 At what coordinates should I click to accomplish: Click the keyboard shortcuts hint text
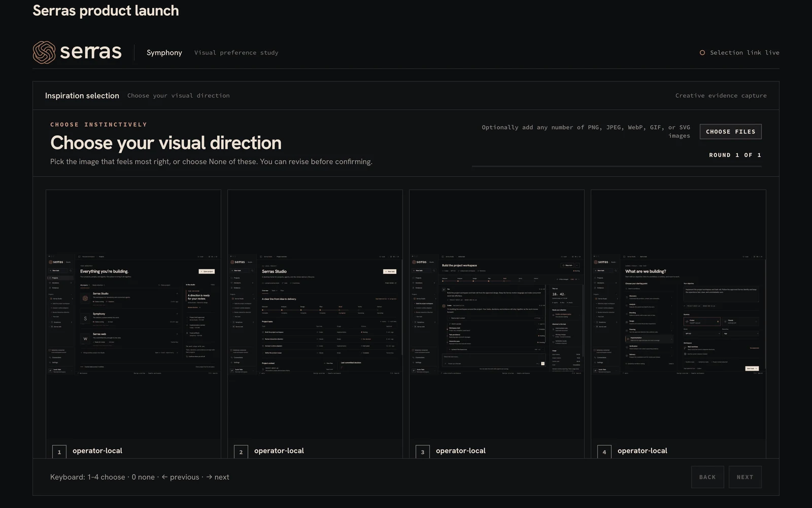140,477
